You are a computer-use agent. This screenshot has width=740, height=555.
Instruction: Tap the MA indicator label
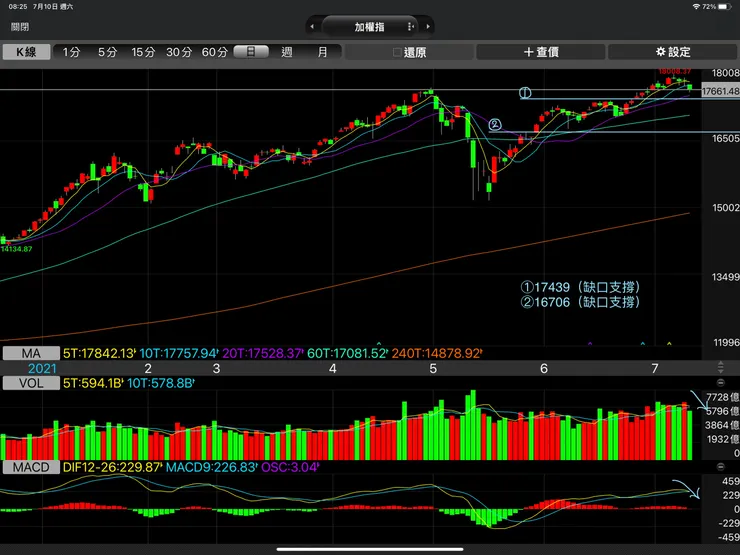point(31,353)
